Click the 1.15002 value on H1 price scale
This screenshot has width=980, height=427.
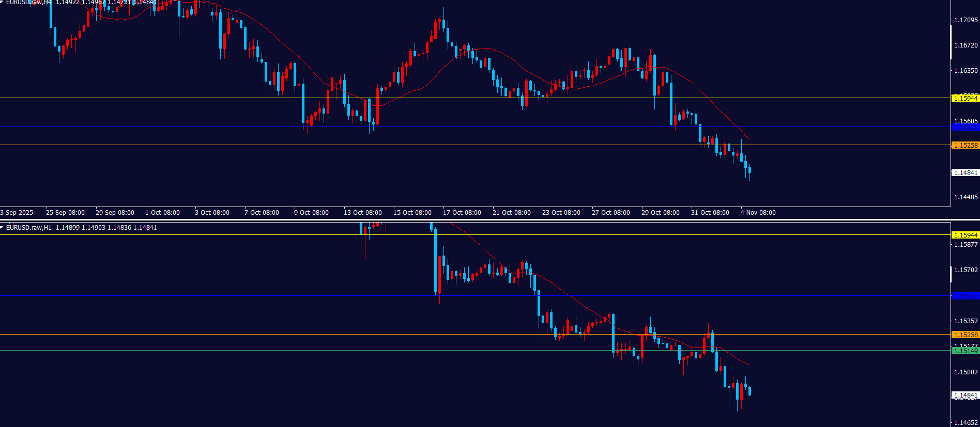pyautogui.click(x=966, y=372)
